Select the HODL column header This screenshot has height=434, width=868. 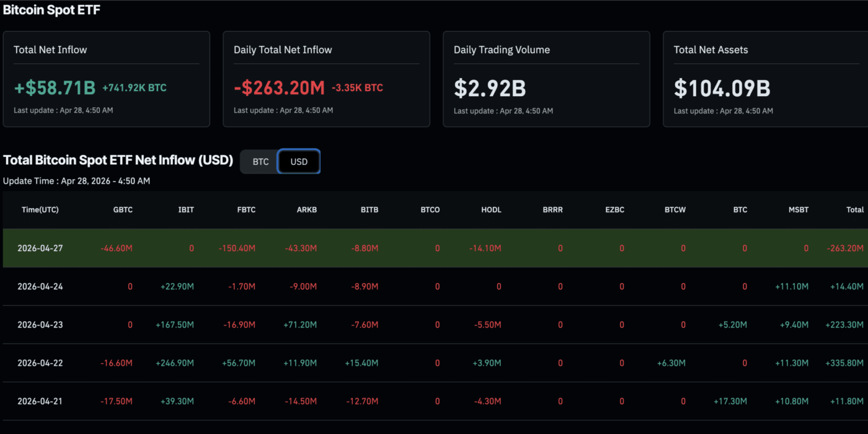pos(491,210)
